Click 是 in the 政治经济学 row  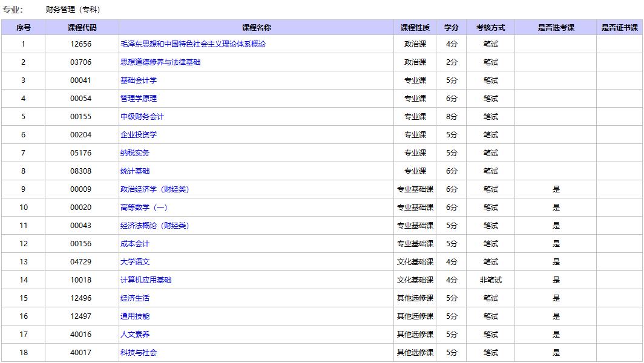click(556, 189)
